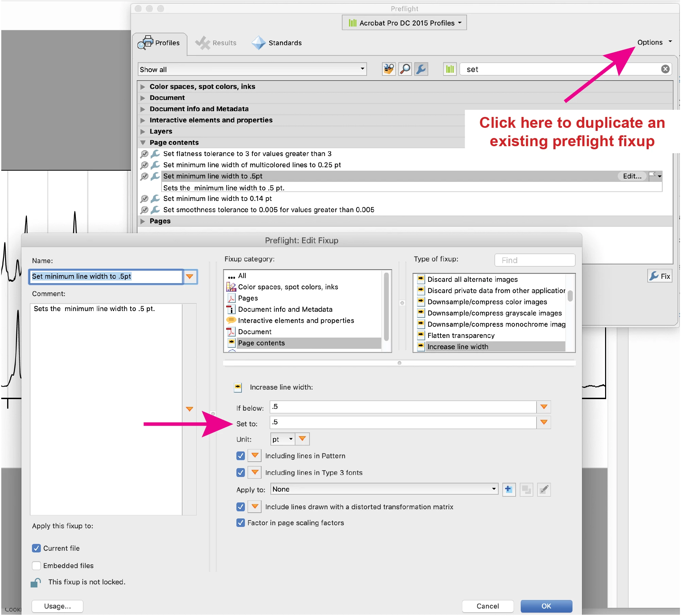Select the single checks magnifier icon
The height and width of the screenshot is (616, 683).
(404, 69)
